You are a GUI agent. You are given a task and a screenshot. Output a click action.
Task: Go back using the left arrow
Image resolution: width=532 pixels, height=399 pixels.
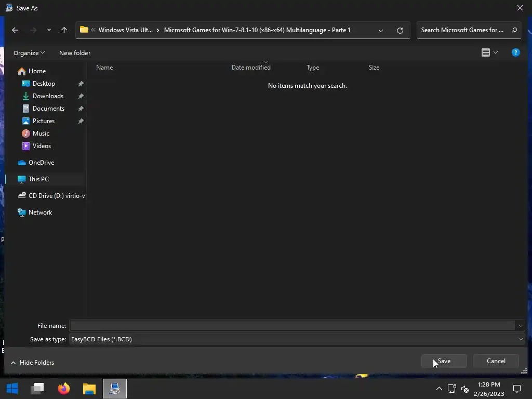pyautogui.click(x=15, y=30)
